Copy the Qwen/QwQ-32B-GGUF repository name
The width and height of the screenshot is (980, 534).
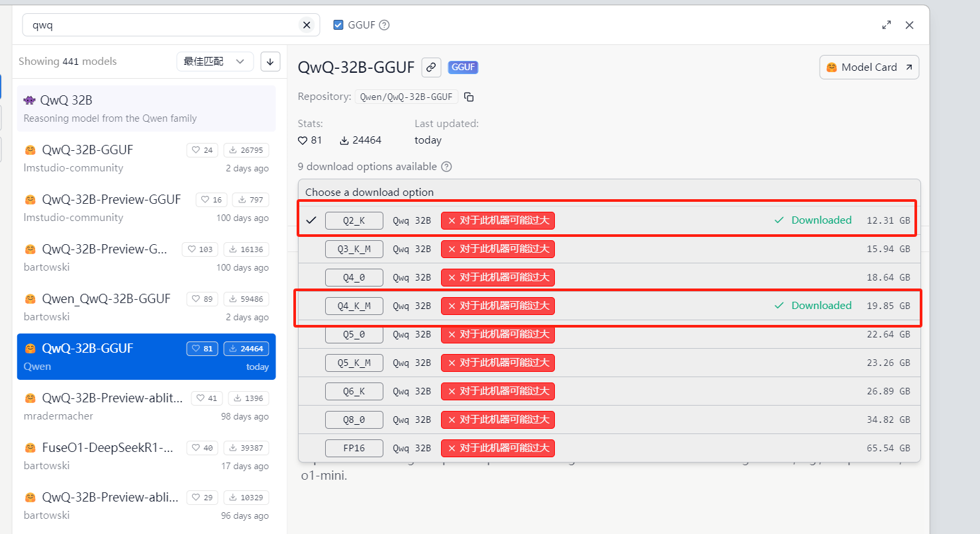(469, 97)
